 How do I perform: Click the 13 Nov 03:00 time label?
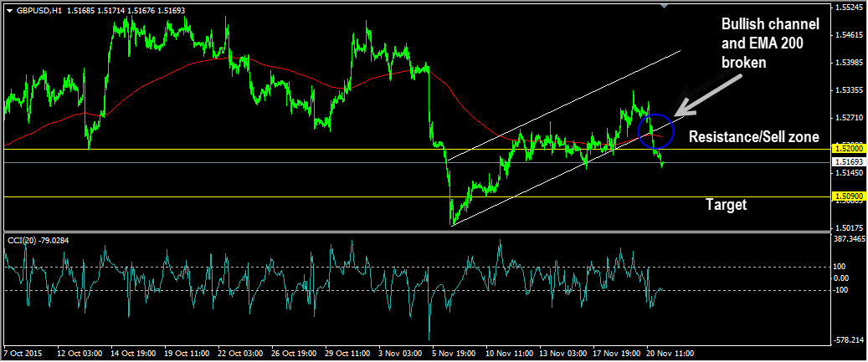click(x=563, y=353)
